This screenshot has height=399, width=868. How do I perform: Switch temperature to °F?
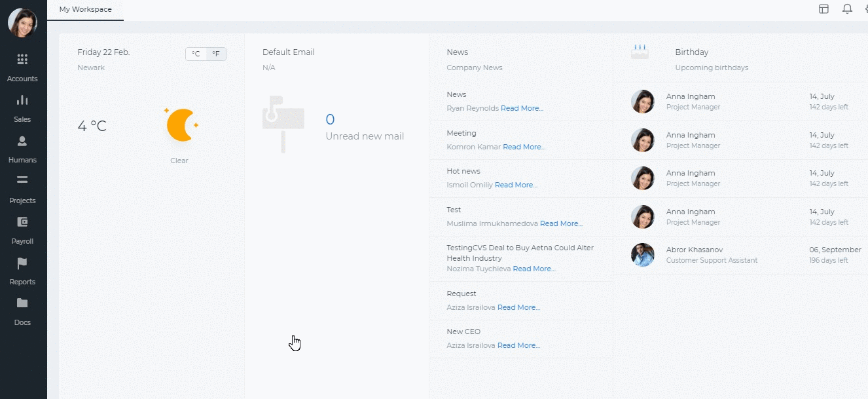pyautogui.click(x=216, y=54)
